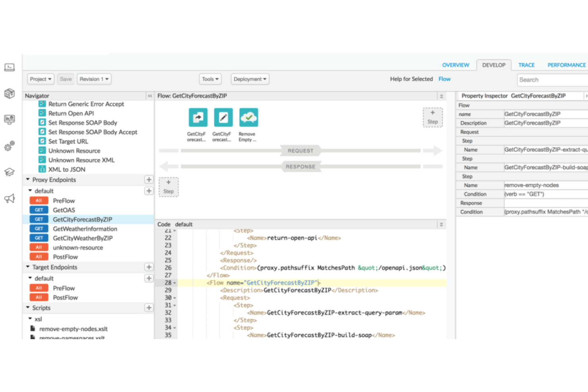Add flow to proxy default endpoint
Screen dimensions: 588x392
tap(149, 191)
